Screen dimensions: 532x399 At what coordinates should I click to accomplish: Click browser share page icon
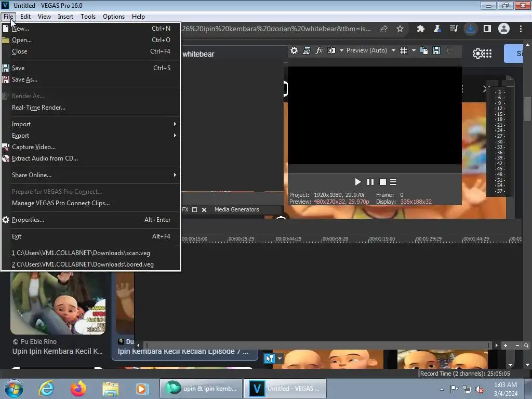point(383,29)
